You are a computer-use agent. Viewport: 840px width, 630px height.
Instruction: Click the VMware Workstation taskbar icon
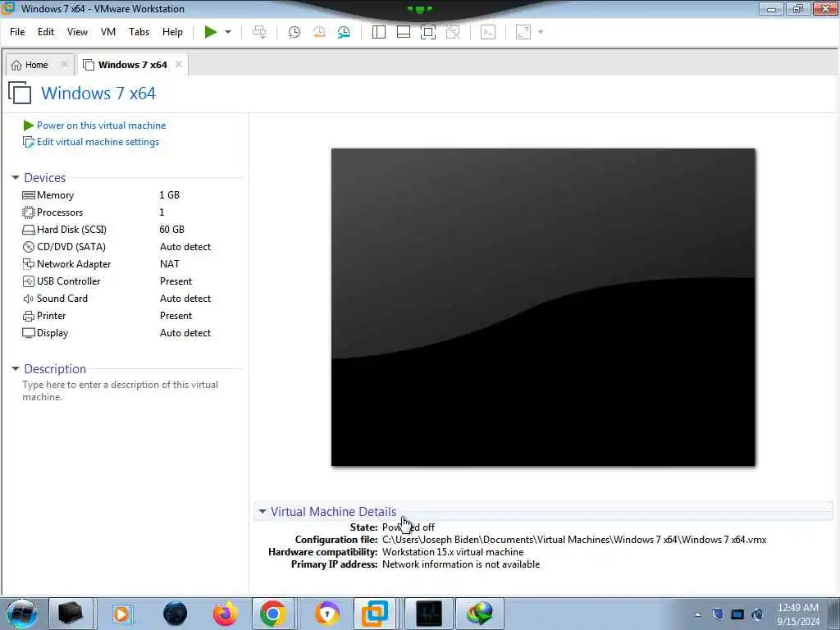(x=374, y=614)
